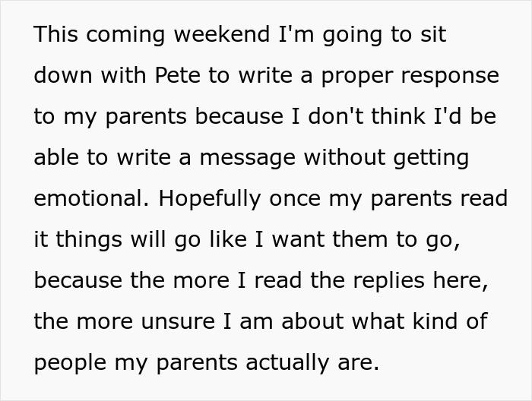The height and width of the screenshot is (401, 532).
Task: Click the word "response" in the paragraph
Action: [455, 75]
